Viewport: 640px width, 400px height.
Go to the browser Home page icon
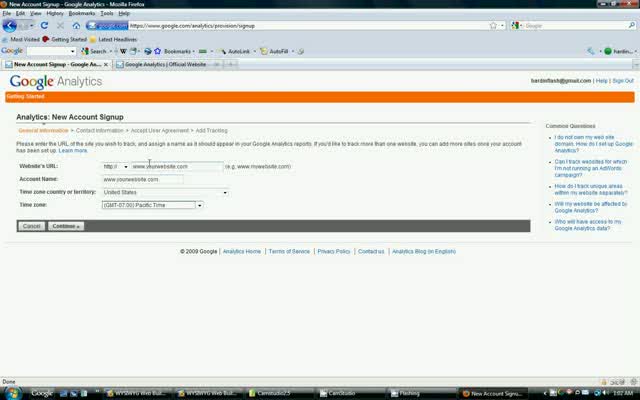pyautogui.click(x=76, y=25)
